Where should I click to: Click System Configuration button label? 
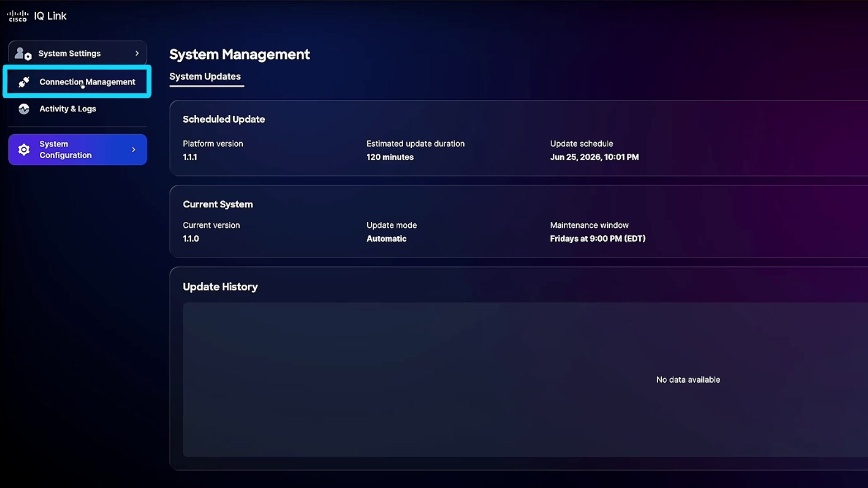click(x=66, y=150)
